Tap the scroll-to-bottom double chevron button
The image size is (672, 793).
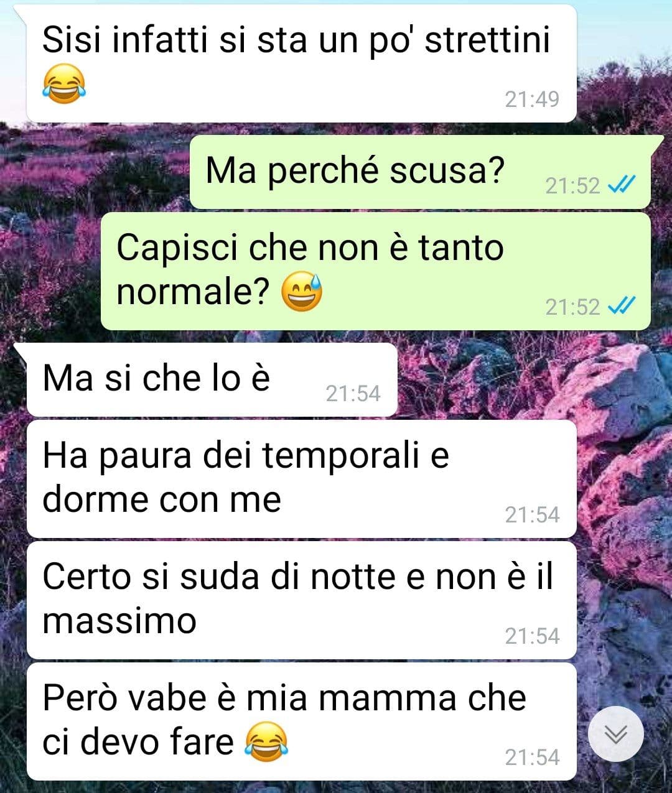coord(616,734)
